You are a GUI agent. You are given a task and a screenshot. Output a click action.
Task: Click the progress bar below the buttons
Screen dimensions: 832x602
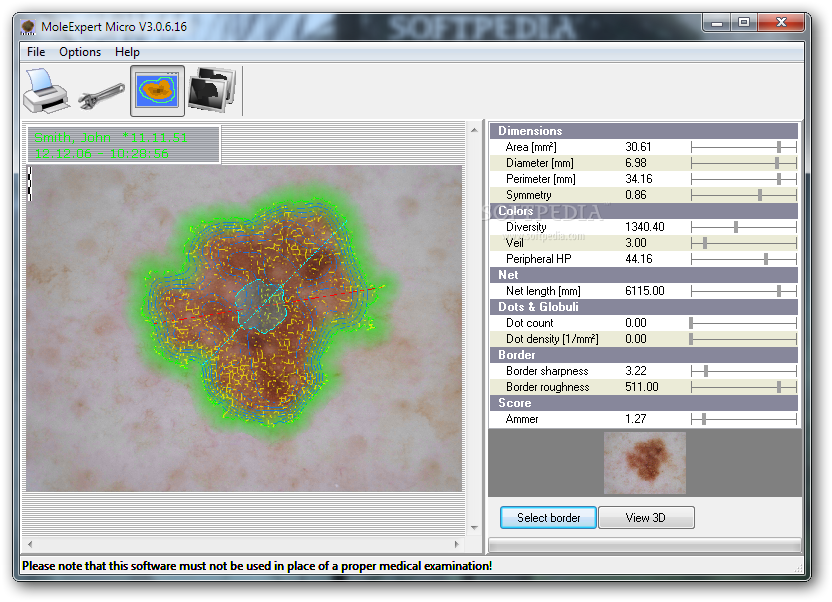[x=645, y=545]
